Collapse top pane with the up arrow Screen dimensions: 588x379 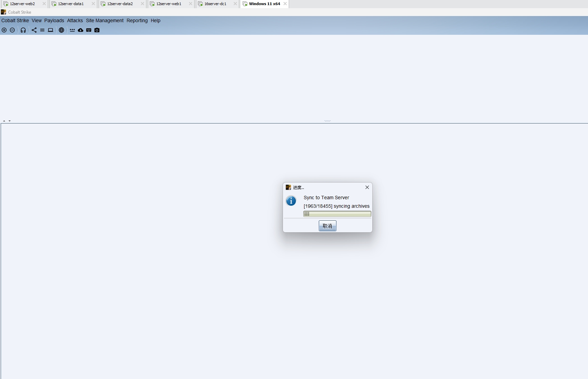point(4,121)
